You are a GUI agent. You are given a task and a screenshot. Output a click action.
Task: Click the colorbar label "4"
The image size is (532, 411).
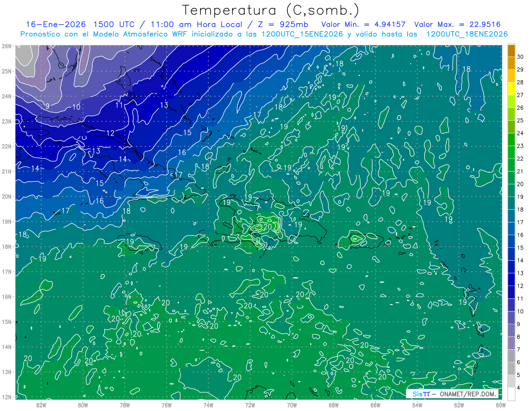[519, 388]
